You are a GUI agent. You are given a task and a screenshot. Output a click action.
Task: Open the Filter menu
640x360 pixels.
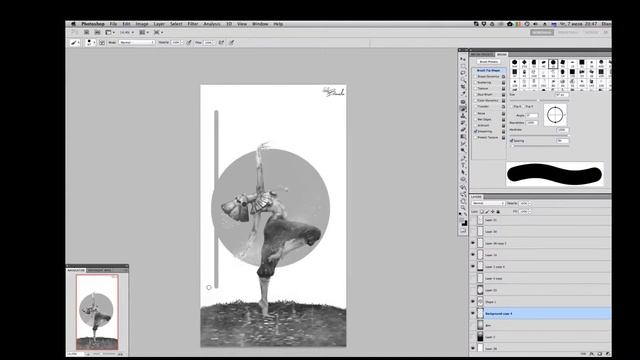(x=193, y=24)
